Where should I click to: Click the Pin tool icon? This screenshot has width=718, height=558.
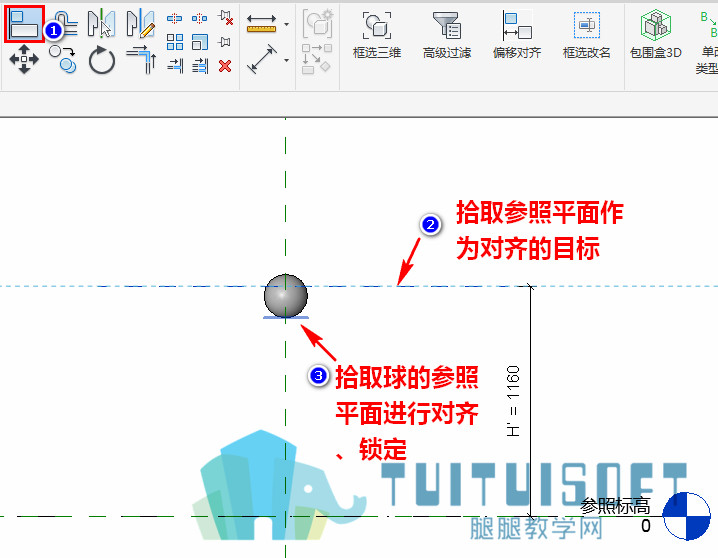click(224, 42)
